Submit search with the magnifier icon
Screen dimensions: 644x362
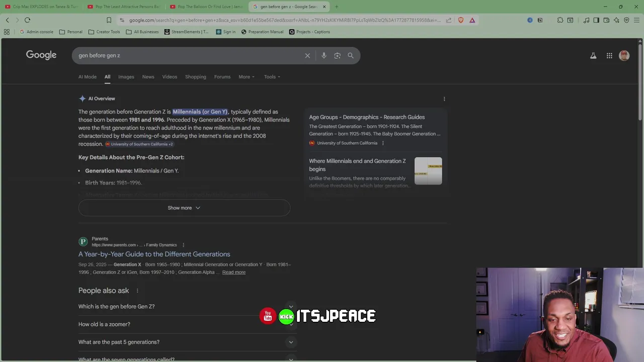click(x=351, y=56)
